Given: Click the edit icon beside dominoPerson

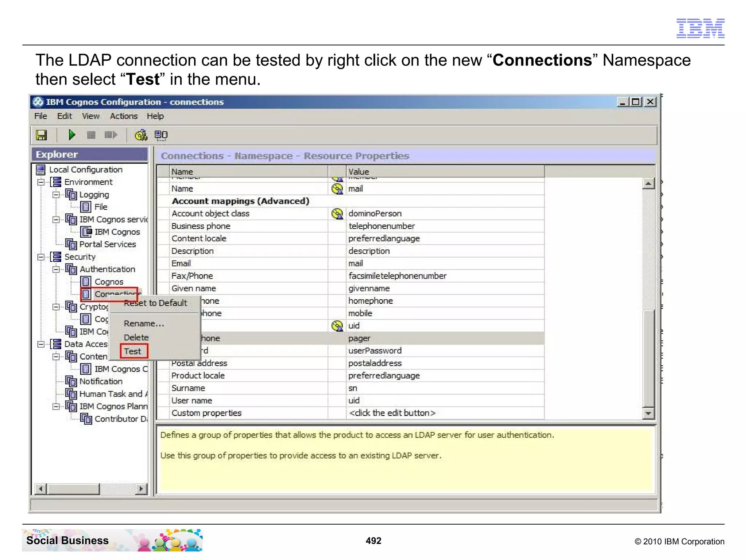Looking at the screenshot, I should (337, 214).
